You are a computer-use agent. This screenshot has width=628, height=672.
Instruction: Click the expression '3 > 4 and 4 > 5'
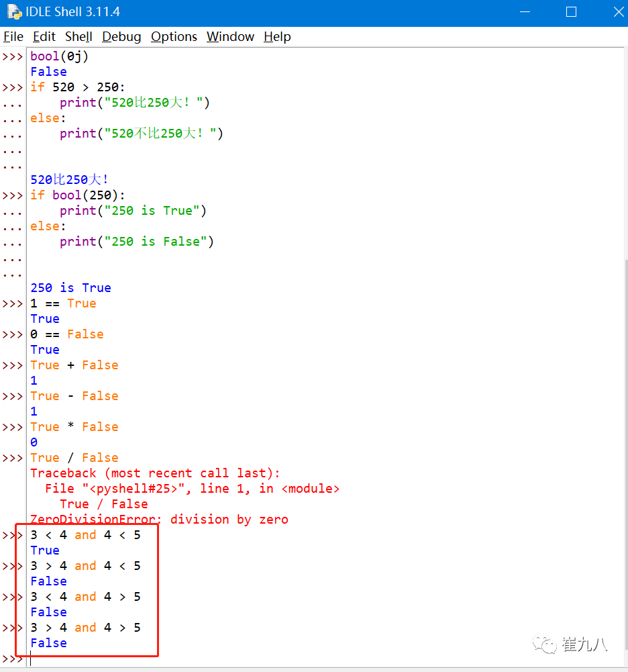point(85,627)
